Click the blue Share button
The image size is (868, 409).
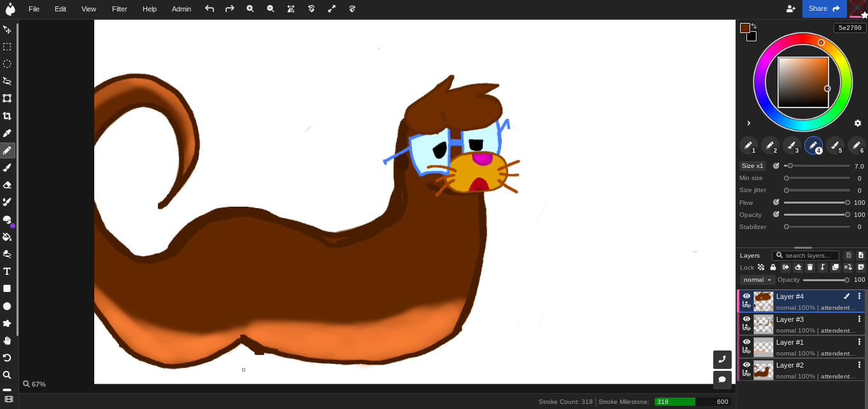(x=824, y=9)
